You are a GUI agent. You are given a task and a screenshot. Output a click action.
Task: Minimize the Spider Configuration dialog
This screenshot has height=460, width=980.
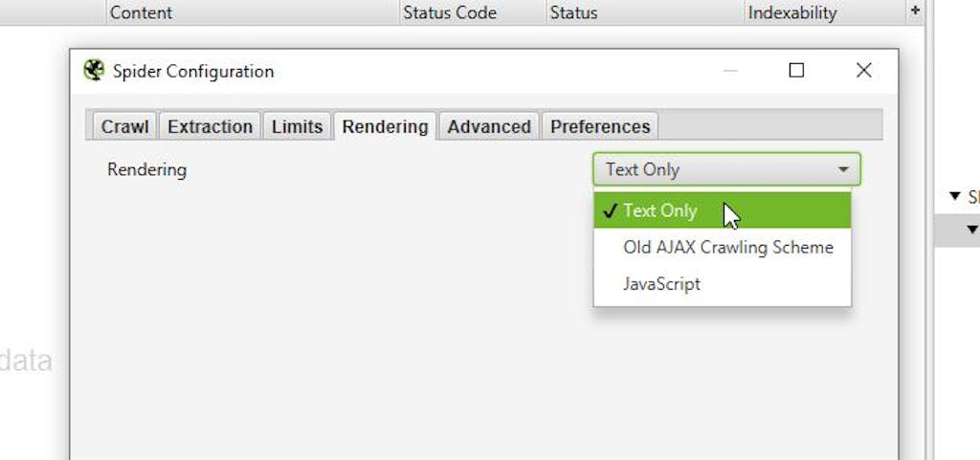click(730, 71)
